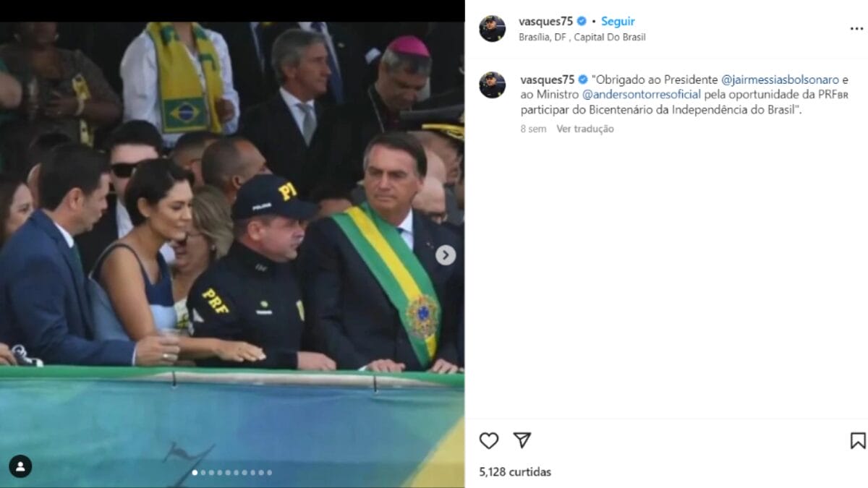Screen dimensions: 868x488
Task: Follow the account with Seguir
Action: pyautogui.click(x=618, y=22)
